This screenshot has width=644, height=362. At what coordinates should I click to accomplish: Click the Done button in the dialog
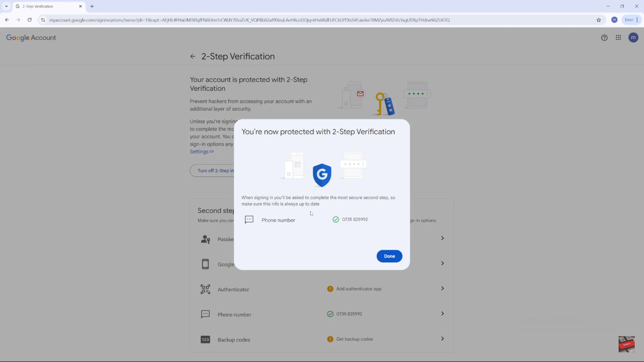pos(389,256)
